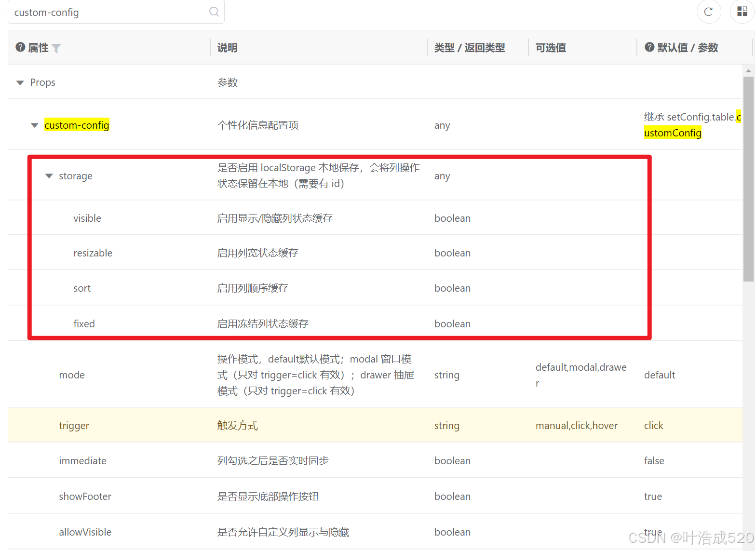756x551 pixels.
Task: Click the 启用列宽状态缓存 description
Action: click(258, 253)
